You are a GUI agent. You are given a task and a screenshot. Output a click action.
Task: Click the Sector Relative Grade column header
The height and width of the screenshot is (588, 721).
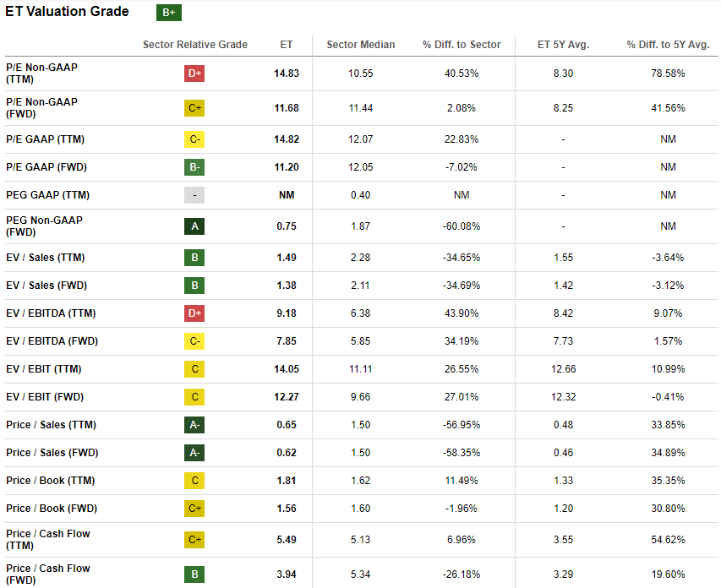194,45
